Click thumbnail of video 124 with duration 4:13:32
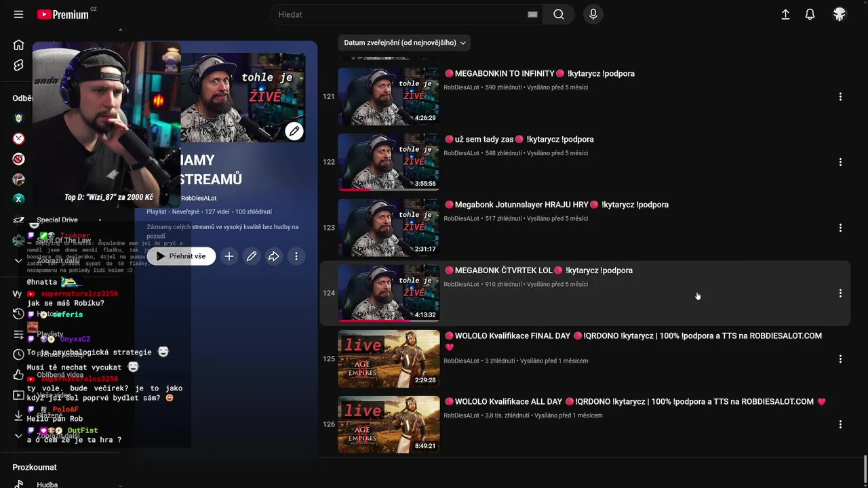Image resolution: width=868 pixels, height=488 pixels. tap(389, 293)
